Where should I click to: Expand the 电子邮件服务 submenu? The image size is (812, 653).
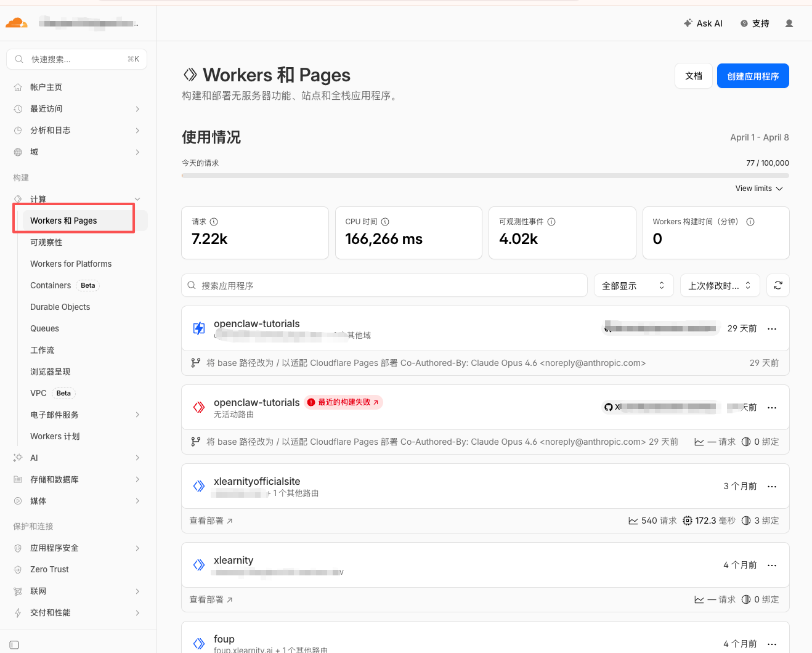pyautogui.click(x=137, y=415)
